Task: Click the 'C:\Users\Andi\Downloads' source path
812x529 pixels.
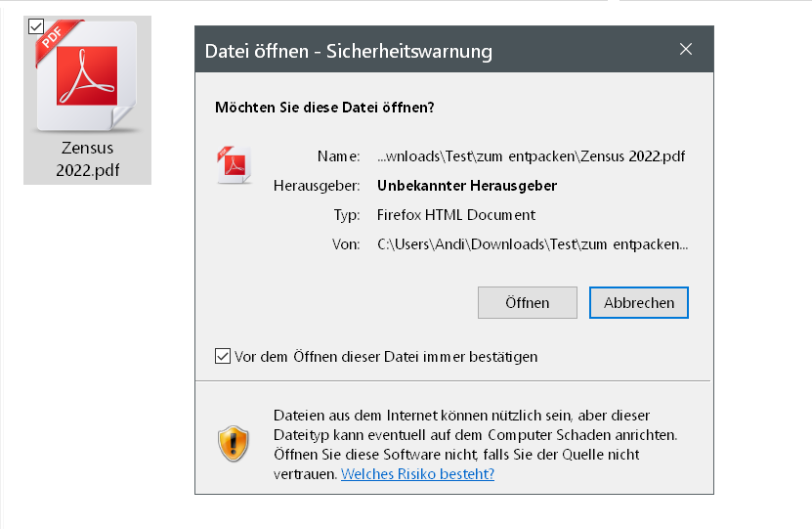Action: pyautogui.click(x=533, y=244)
